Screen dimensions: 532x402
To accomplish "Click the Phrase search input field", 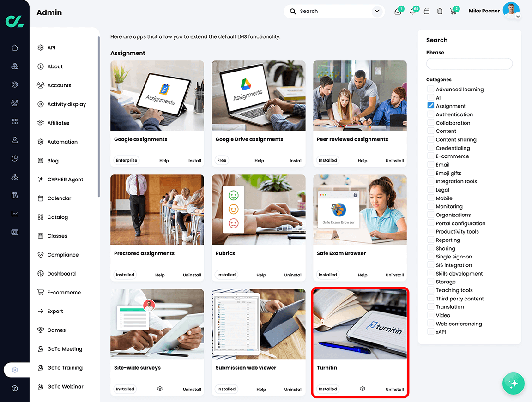I will 469,64.
